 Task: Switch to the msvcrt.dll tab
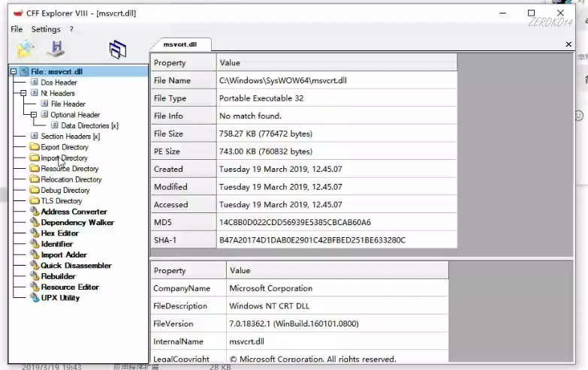tap(180, 44)
